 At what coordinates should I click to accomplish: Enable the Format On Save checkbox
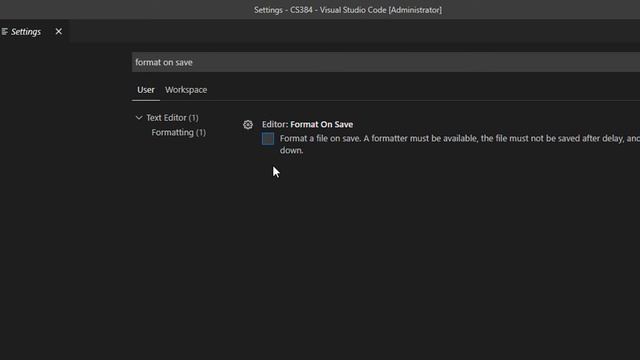268,139
